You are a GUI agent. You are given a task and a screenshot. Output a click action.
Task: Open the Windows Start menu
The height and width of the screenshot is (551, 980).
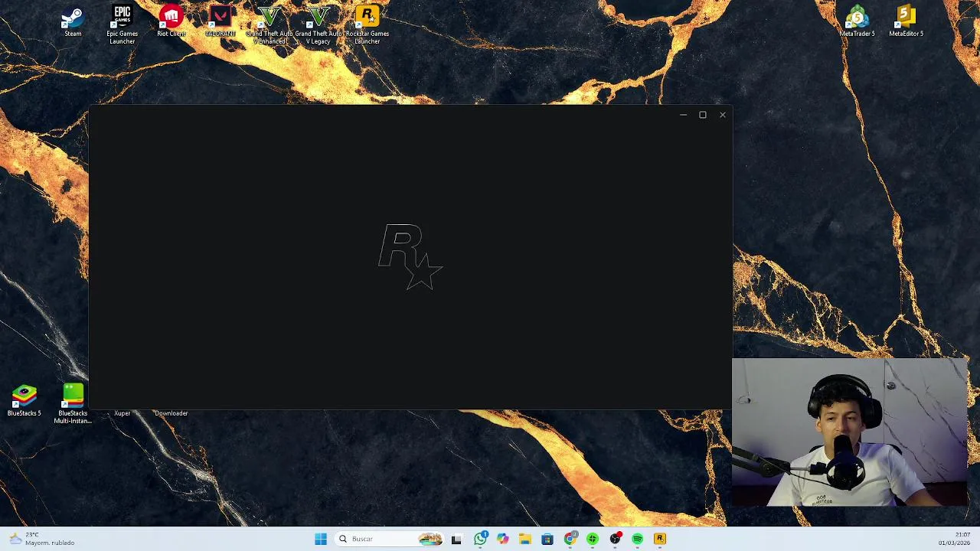click(321, 539)
